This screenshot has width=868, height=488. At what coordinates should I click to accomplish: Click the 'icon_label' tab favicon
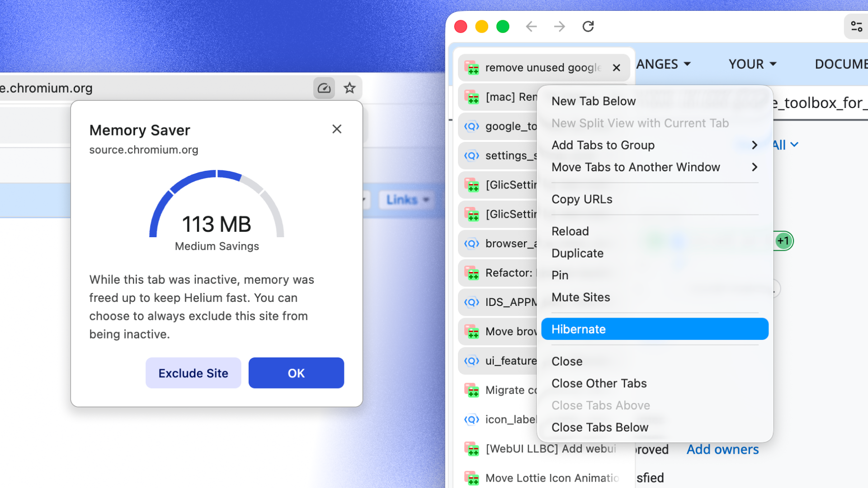pyautogui.click(x=472, y=420)
